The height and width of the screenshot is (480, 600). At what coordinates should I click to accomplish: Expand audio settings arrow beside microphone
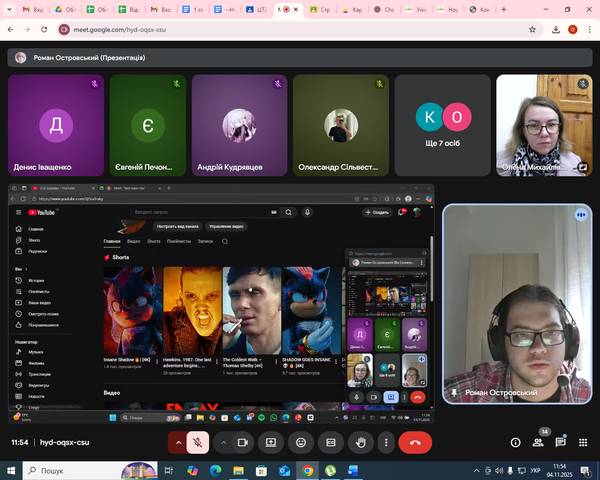pos(179,442)
